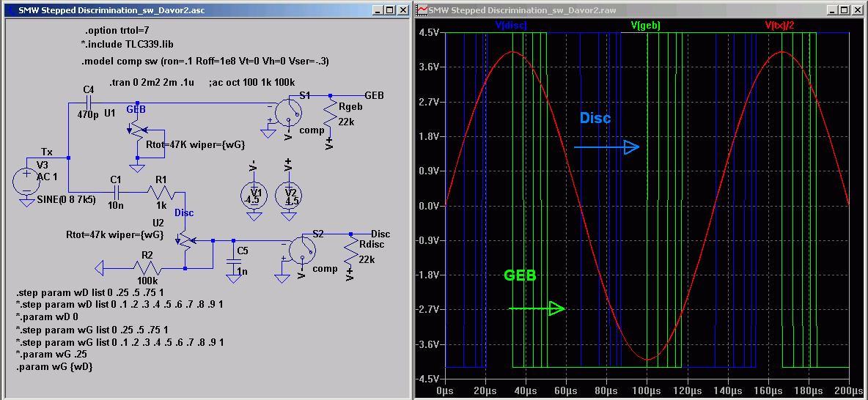The width and height of the screenshot is (868, 400).
Task: Select the V(disc) trace label
Action: pos(510,26)
